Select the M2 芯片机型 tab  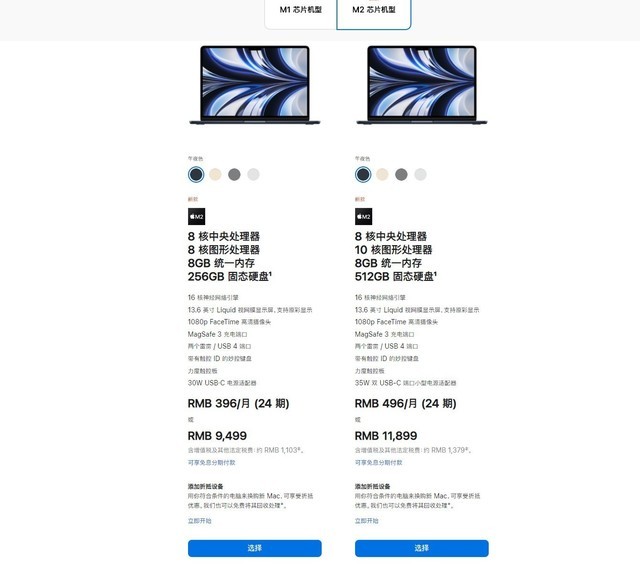click(374, 10)
